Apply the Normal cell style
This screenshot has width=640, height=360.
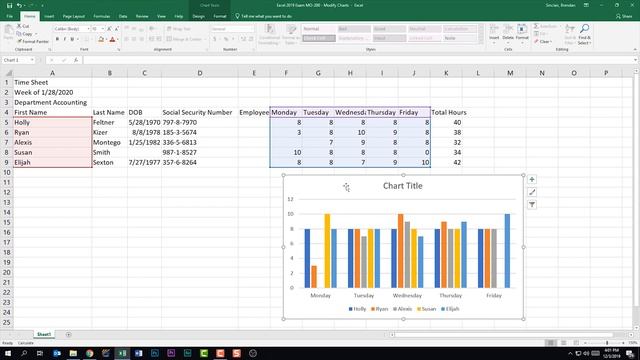(319, 29)
